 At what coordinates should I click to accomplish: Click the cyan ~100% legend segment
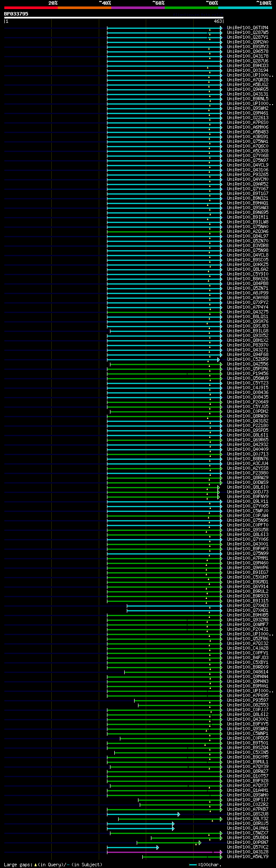245,8
